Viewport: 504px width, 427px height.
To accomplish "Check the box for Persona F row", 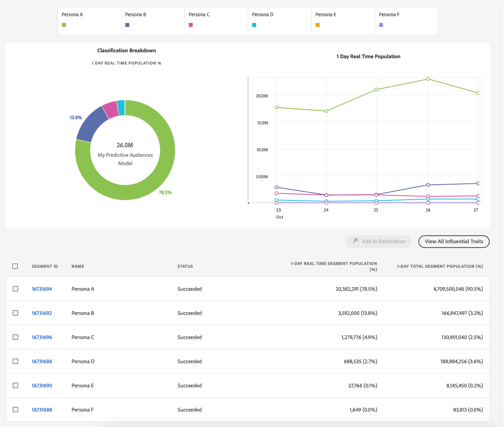I will click(x=15, y=410).
